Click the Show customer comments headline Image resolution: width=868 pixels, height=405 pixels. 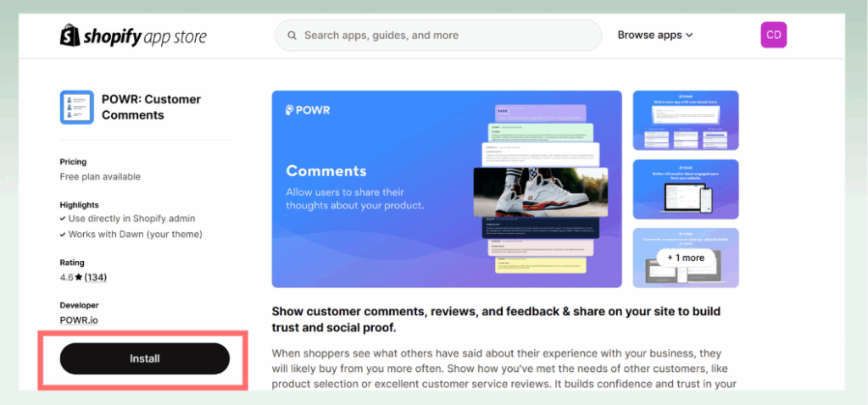pyautogui.click(x=496, y=319)
